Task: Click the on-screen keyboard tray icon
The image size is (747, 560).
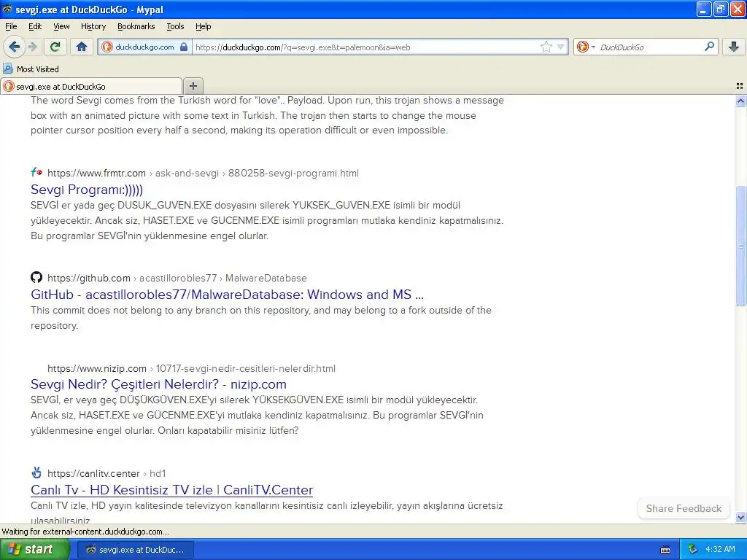Action: tap(665, 550)
